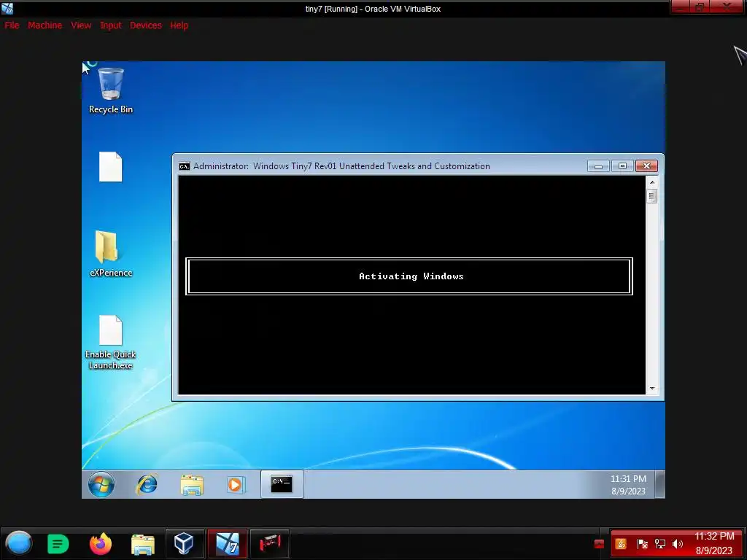The width and height of the screenshot is (747, 560).
Task: Click the Show desktop strip in guest taskbar
Action: coord(659,484)
